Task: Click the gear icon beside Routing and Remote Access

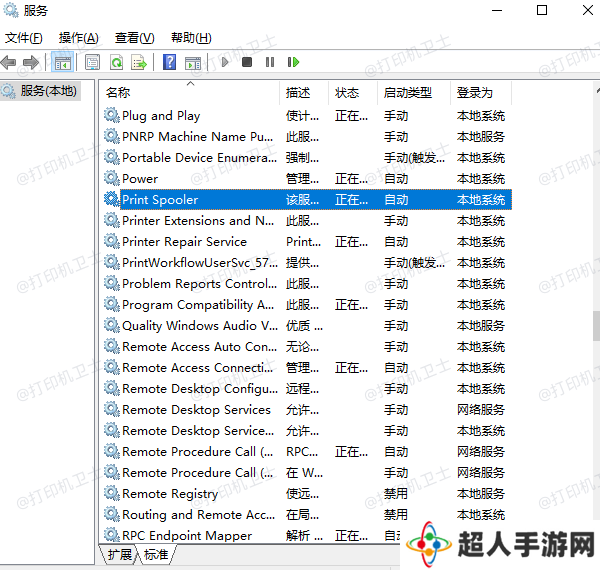Action: 112,514
